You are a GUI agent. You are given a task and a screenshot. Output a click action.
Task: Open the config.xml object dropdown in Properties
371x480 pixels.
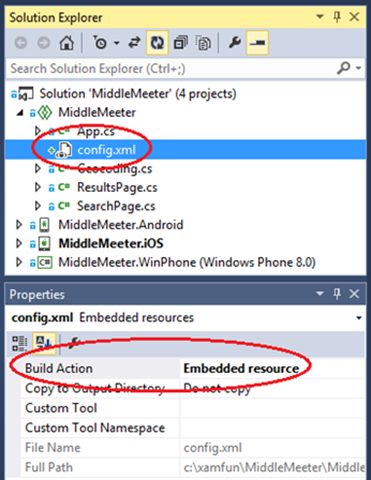click(359, 318)
